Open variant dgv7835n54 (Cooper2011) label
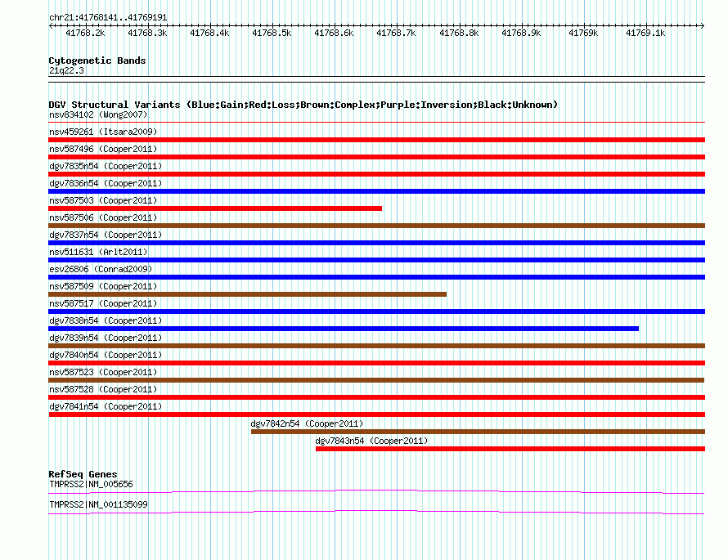 click(x=106, y=166)
